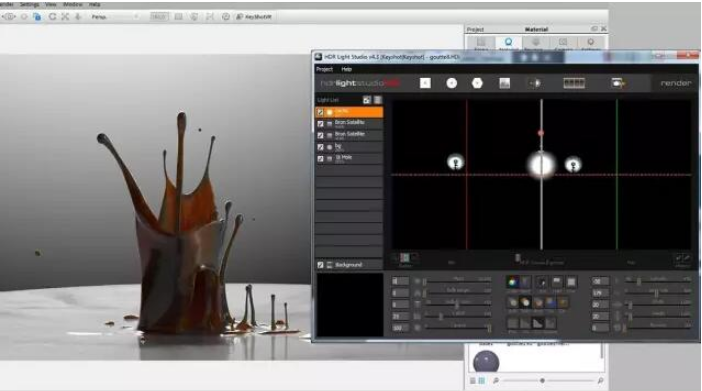Viewport: 702px width, 391px height.
Task: Click the rotate refresh icon in KeyShot toolbar
Action: (x=52, y=17)
